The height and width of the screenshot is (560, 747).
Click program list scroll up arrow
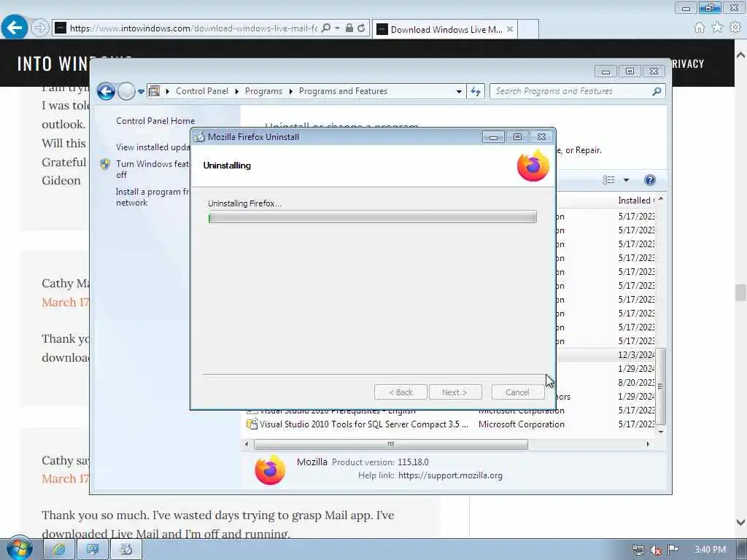(x=661, y=198)
